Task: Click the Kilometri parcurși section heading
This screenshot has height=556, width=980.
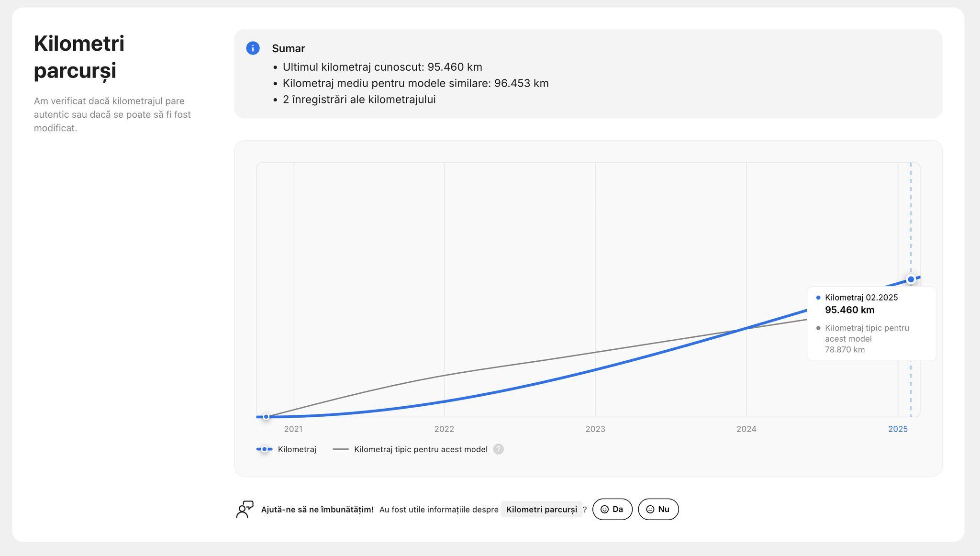Action: point(79,57)
